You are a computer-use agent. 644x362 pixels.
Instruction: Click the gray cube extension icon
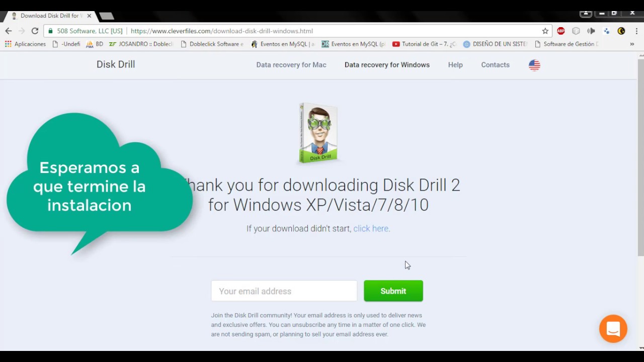tap(576, 31)
